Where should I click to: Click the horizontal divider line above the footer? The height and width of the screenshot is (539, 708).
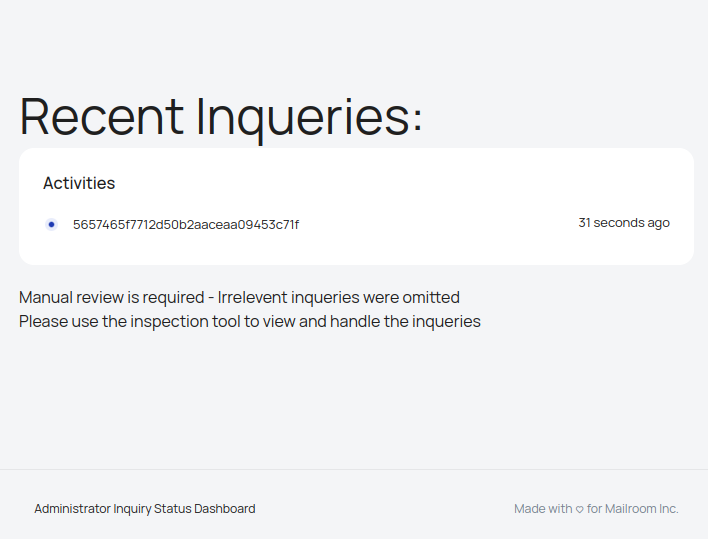pos(354,469)
